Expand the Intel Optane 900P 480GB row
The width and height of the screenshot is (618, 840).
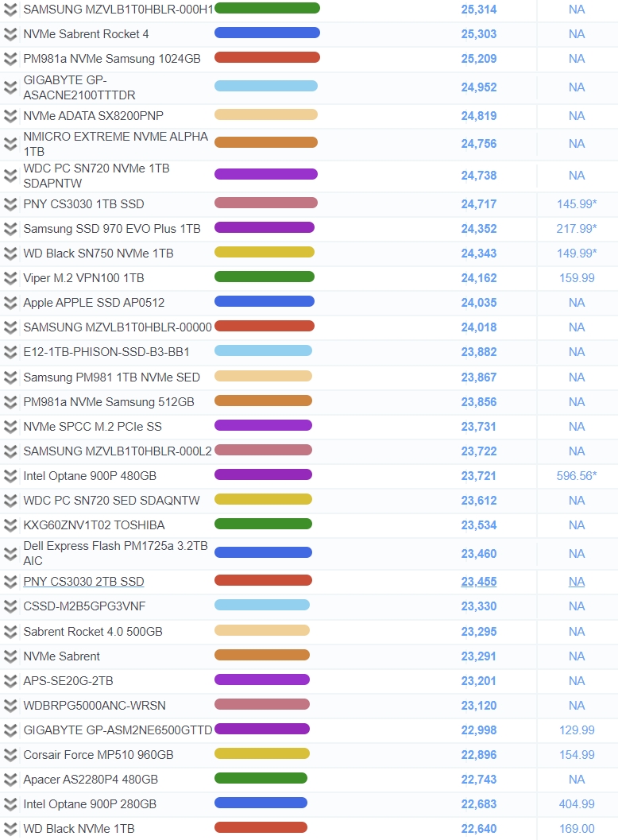pos(10,476)
